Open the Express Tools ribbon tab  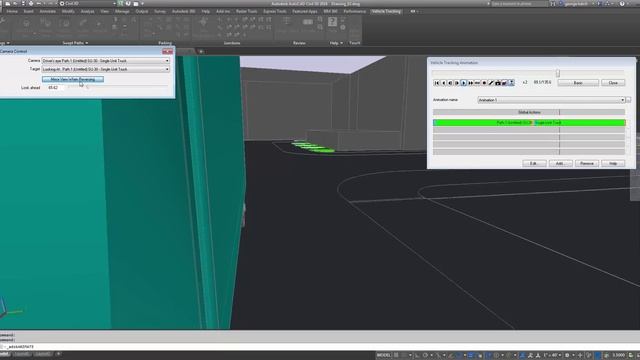(x=274, y=11)
